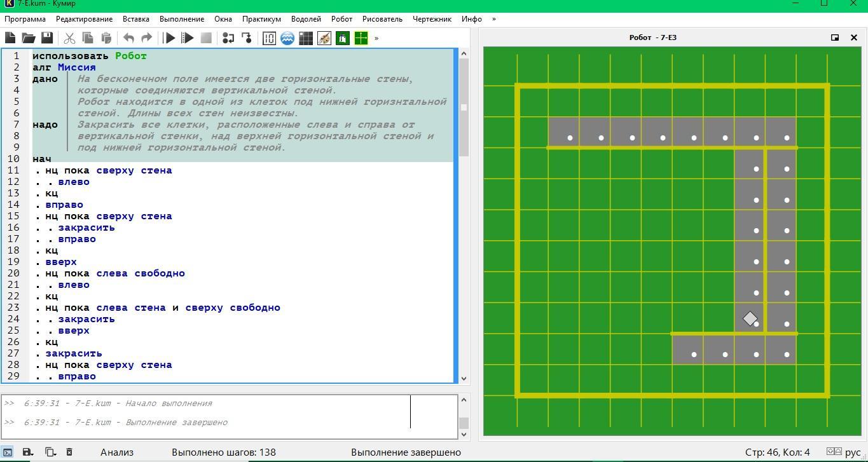Open the Редактирование menu
The height and width of the screenshot is (462, 868).
pyautogui.click(x=84, y=19)
